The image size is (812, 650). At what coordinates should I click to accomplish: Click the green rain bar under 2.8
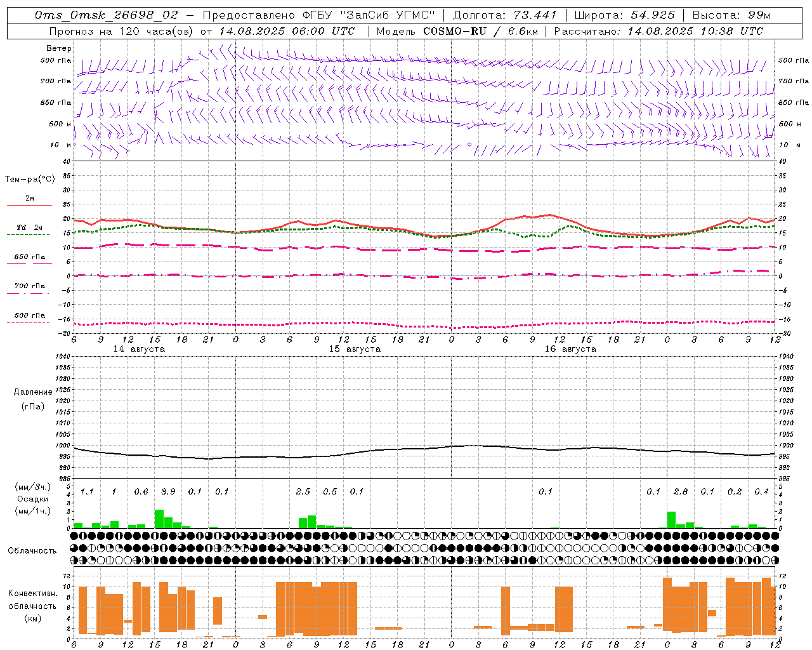(671, 520)
